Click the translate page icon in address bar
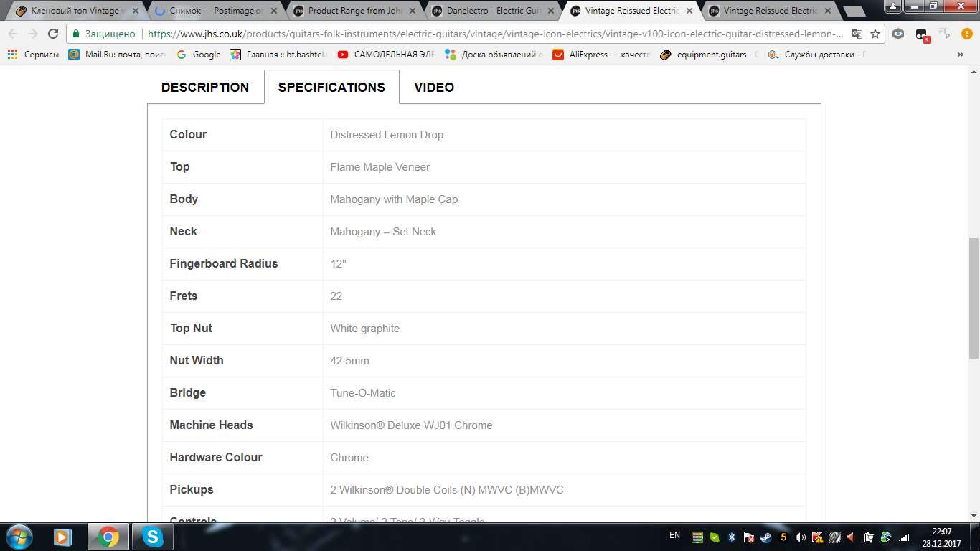 (x=857, y=34)
